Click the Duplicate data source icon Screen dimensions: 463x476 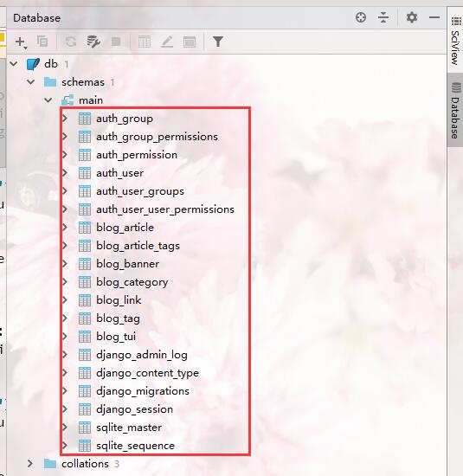[42, 42]
